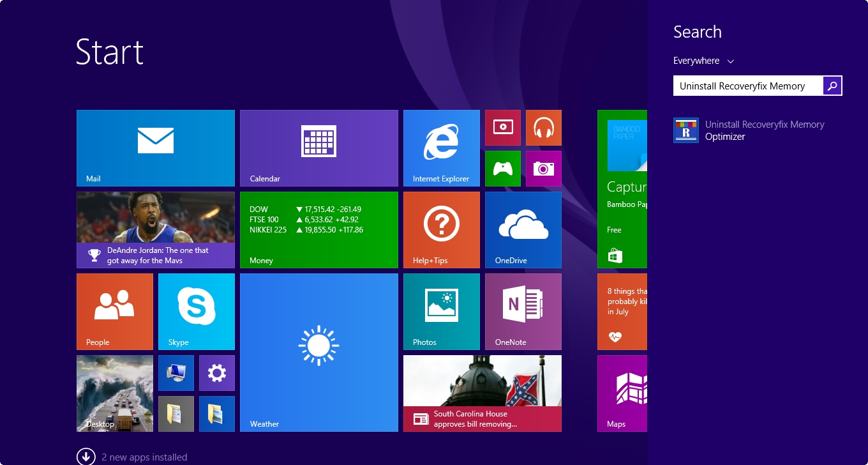Image resolution: width=868 pixels, height=465 pixels.
Task: Open the File Explorer folder tile
Action: click(x=217, y=414)
